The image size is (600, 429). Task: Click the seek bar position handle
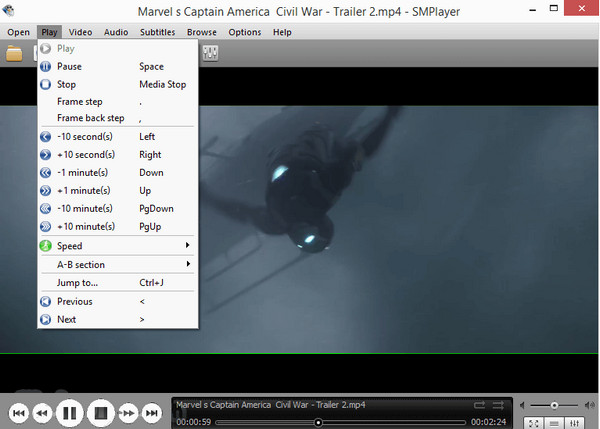(318, 422)
